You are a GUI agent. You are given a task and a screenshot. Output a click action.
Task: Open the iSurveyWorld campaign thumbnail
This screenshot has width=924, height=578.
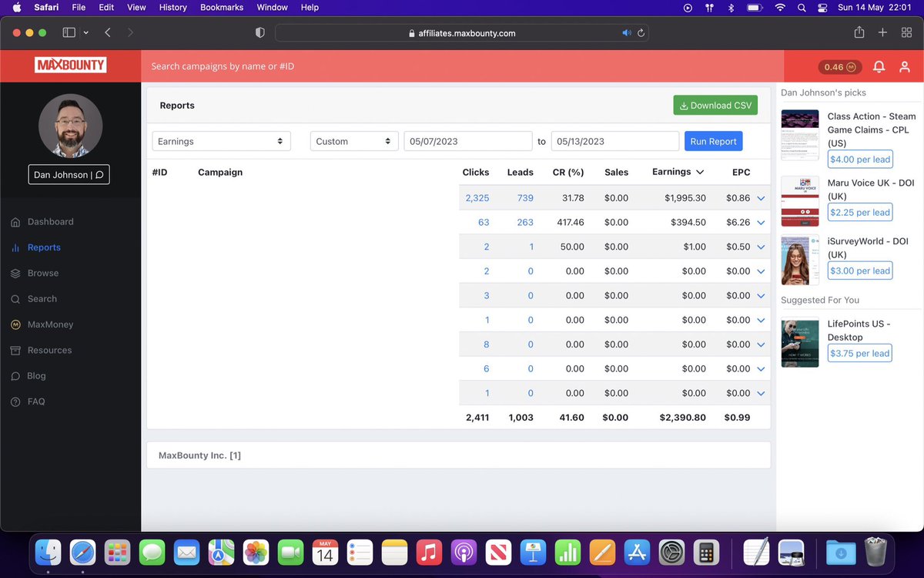(x=800, y=260)
